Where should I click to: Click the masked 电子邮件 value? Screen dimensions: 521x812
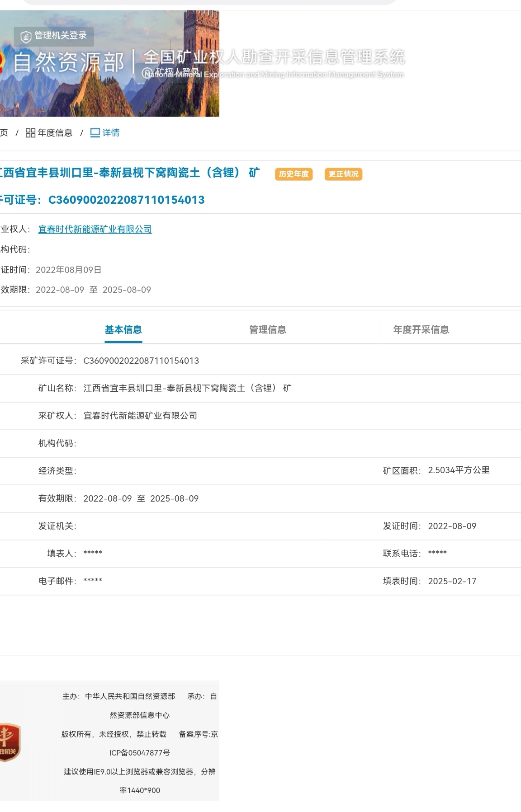tap(93, 581)
